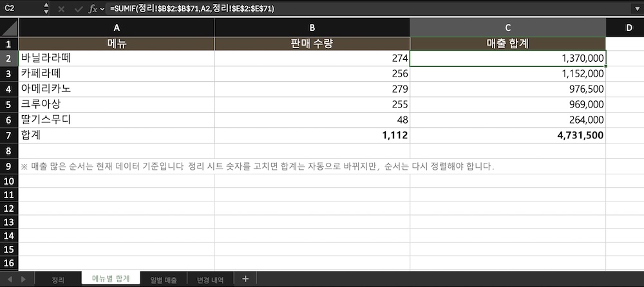Image resolution: width=644 pixels, height=287 pixels.
Task: Click the quantity cell showing 274
Action: [312, 59]
